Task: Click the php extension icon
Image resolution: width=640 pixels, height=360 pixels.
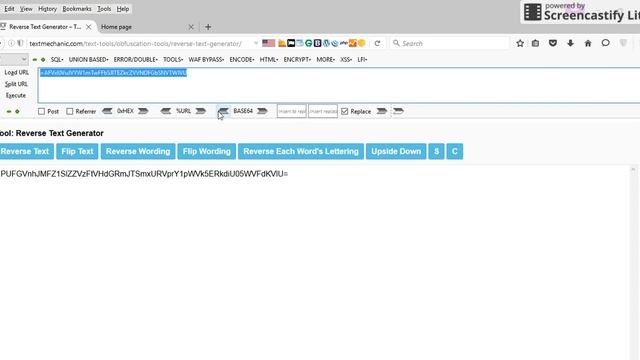Action: click(x=344, y=43)
